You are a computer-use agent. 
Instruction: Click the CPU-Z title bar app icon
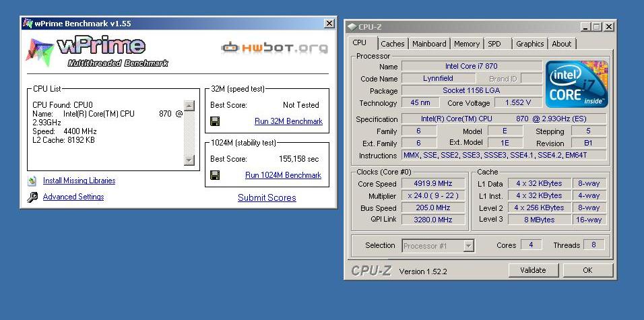pyautogui.click(x=352, y=27)
